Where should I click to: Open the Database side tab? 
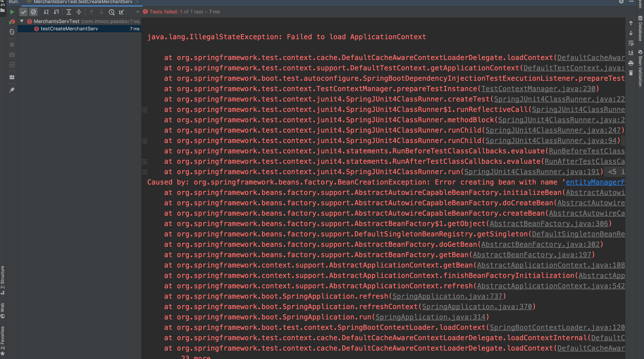coord(640,29)
